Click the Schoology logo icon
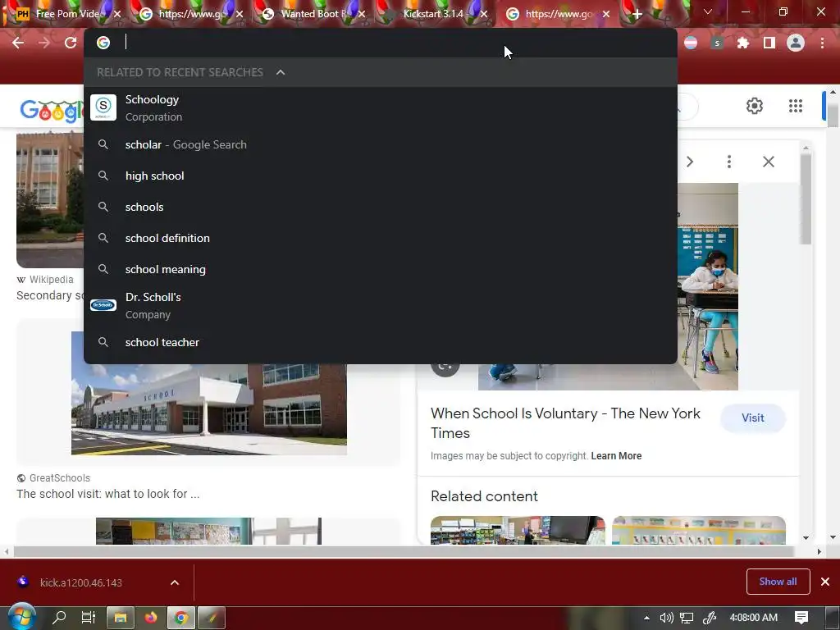Viewport: 840px width, 630px height. pyautogui.click(x=103, y=107)
